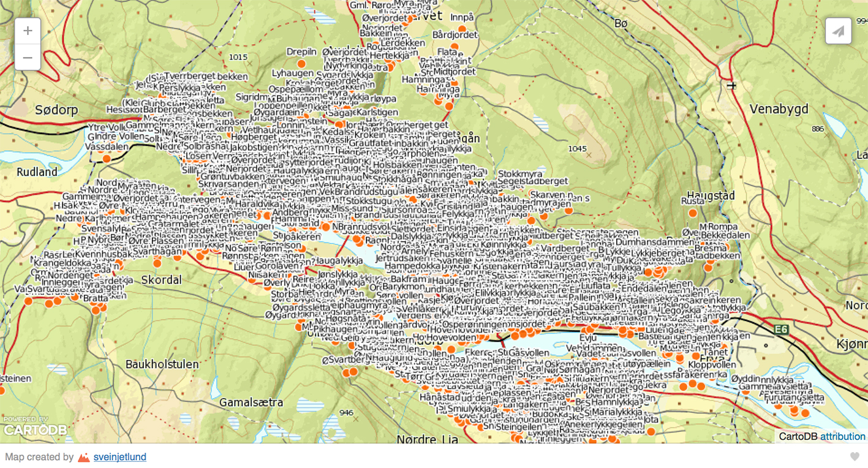Click the church cross symbol above Venabygd
Screen dimensions: 868x468
tap(731, 85)
